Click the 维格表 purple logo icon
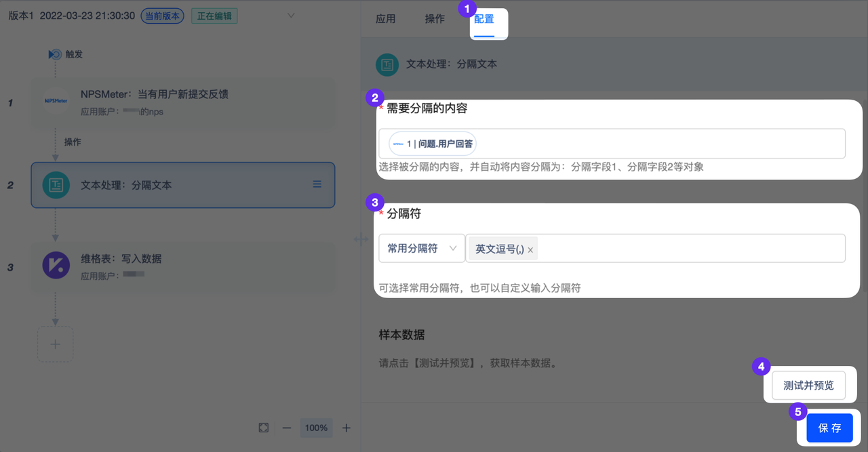The height and width of the screenshot is (452, 868). (56, 265)
